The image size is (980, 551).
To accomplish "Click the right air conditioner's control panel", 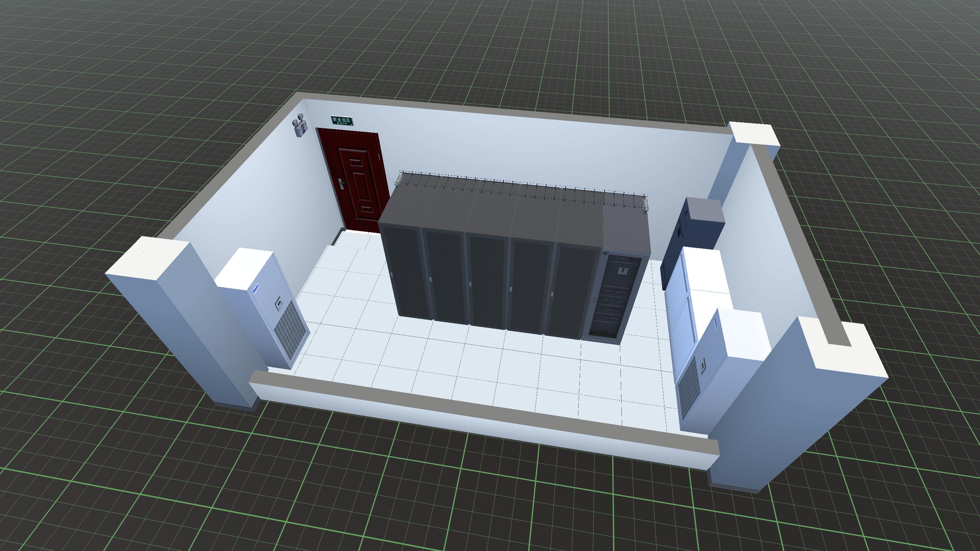I will (x=702, y=367).
